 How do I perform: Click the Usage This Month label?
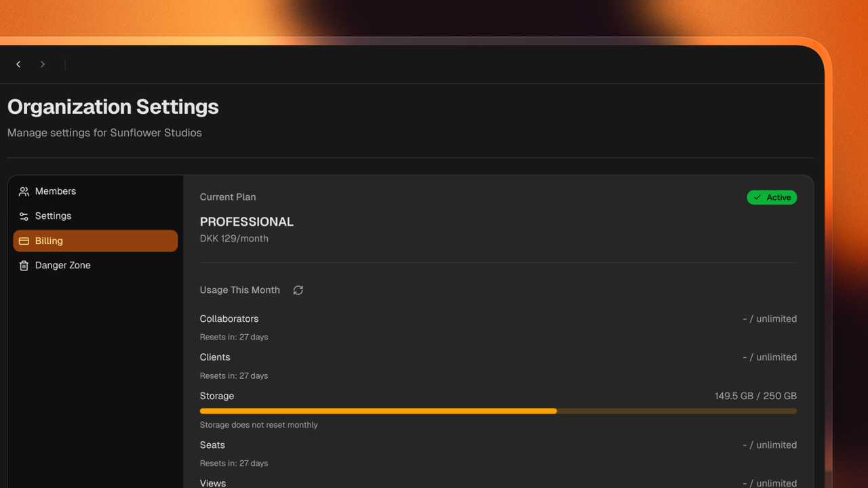[x=239, y=290]
